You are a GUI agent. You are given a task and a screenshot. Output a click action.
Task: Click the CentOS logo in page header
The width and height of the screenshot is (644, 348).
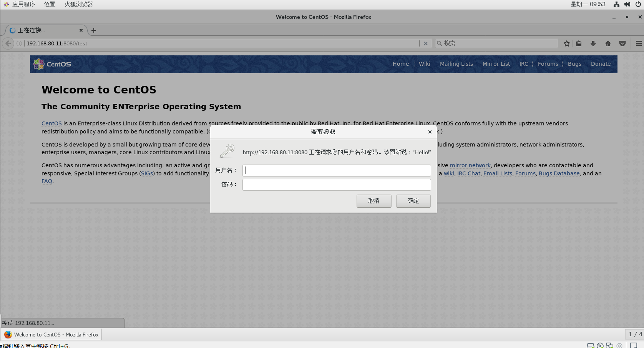[52, 64]
